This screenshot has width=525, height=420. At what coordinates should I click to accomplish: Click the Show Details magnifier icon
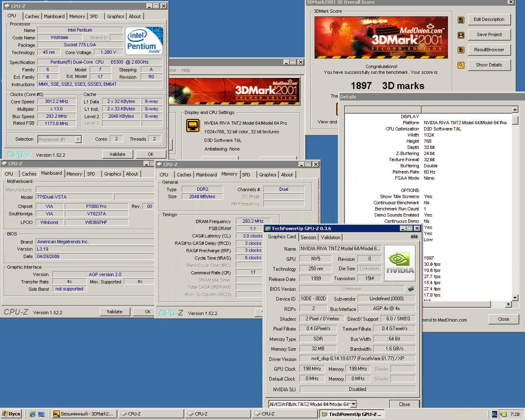pos(461,65)
